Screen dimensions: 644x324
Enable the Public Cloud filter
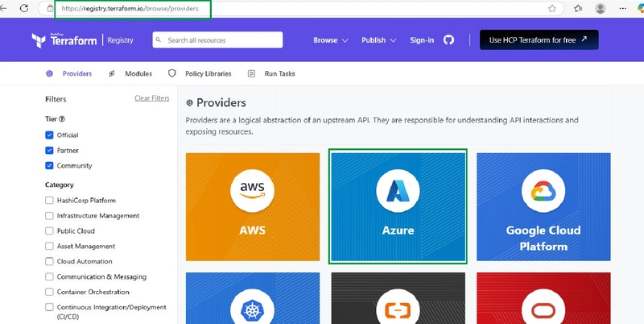click(49, 231)
